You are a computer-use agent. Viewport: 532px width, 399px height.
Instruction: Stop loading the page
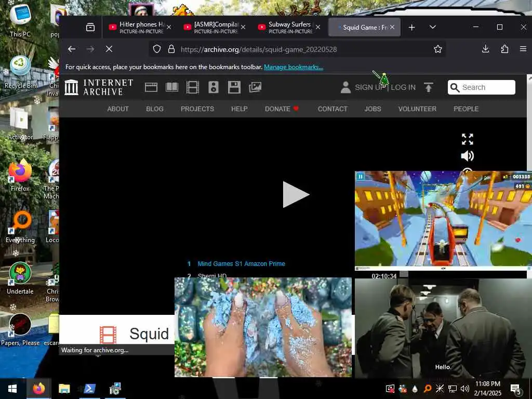(109, 49)
